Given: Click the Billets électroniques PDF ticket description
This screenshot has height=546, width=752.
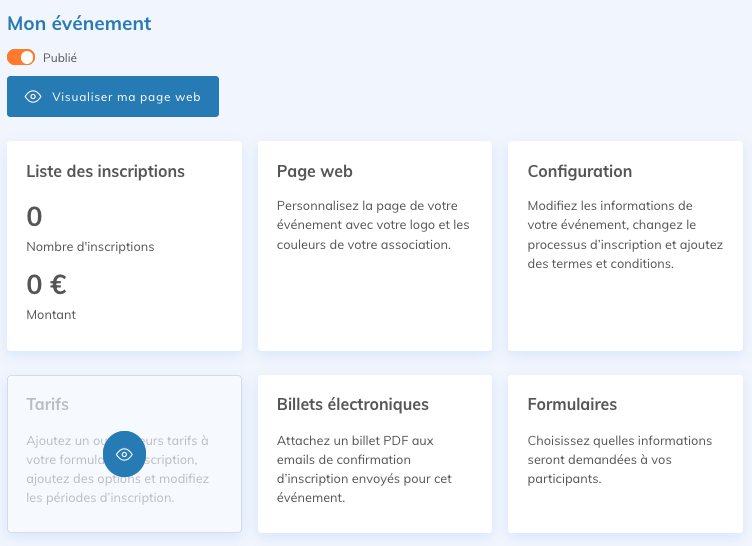Looking at the screenshot, I should [364, 469].
